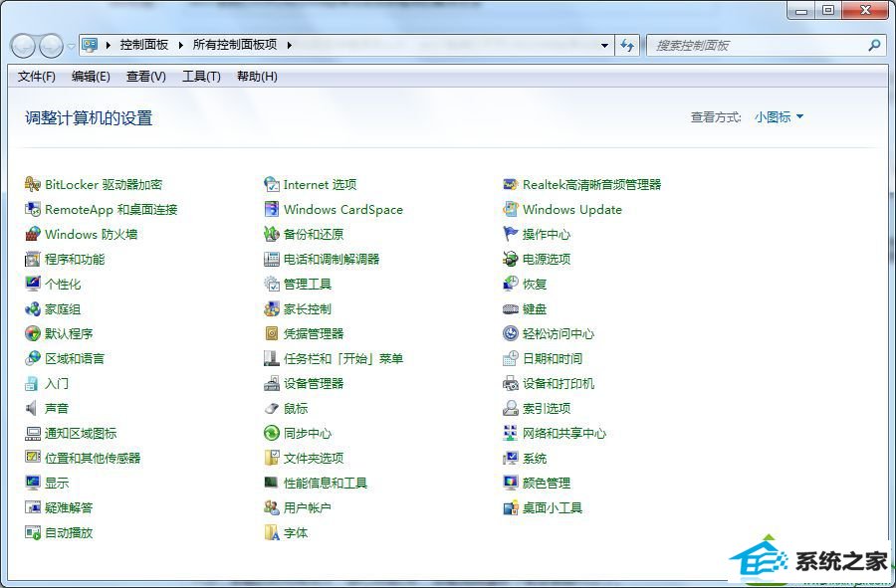Open the 设备管理器 icon

272,384
